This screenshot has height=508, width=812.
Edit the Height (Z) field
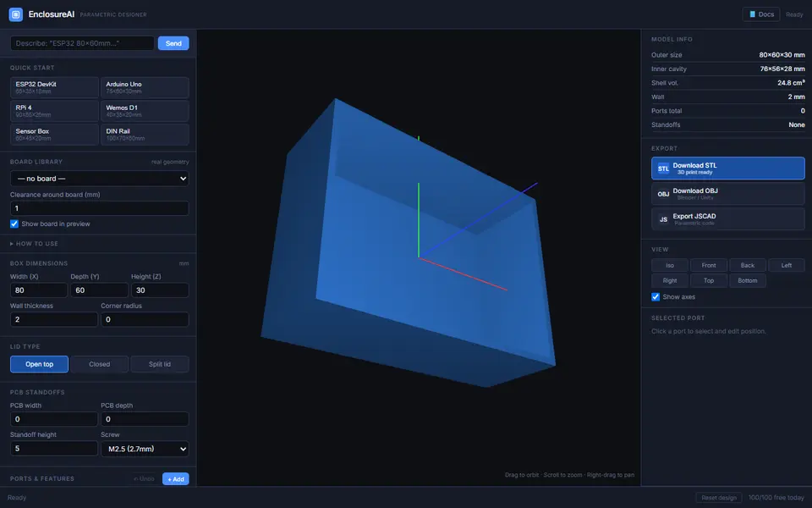tap(160, 290)
